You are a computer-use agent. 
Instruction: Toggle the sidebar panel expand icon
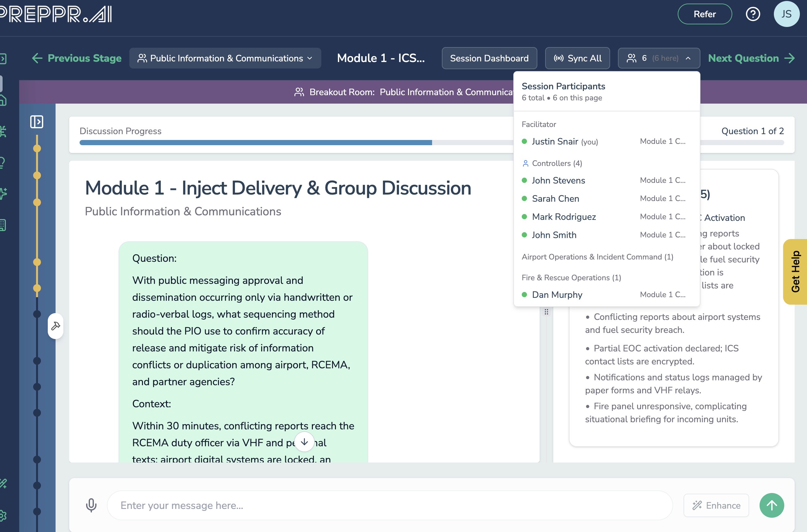37,122
